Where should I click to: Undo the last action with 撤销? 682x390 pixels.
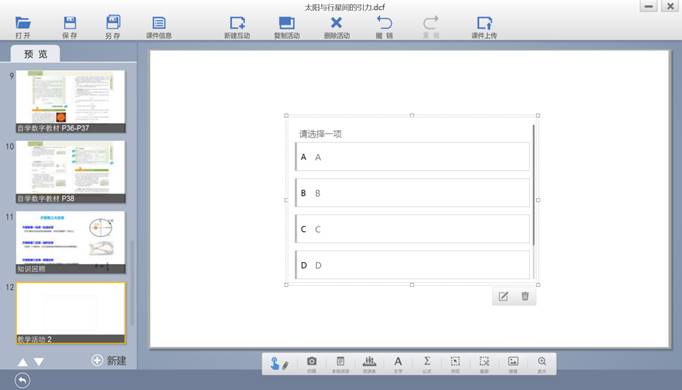[x=384, y=27]
